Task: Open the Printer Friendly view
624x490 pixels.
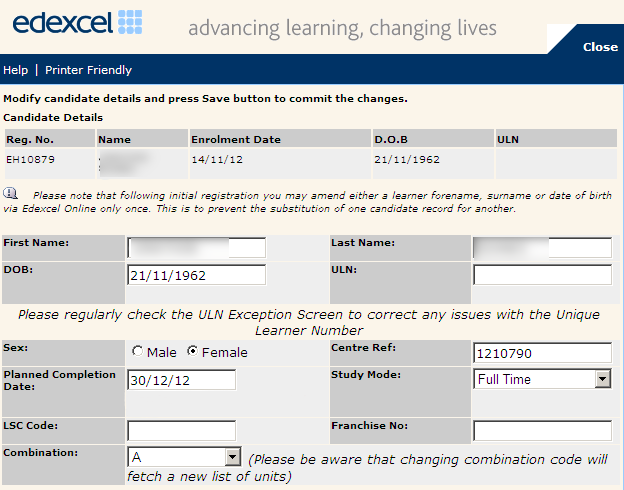Action: (x=88, y=70)
